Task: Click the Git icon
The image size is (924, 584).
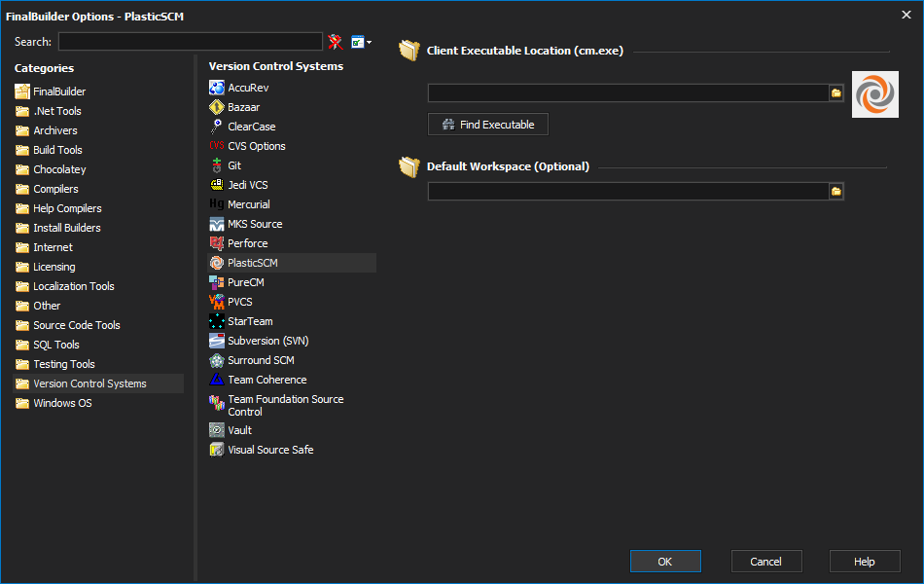Action: (x=217, y=165)
